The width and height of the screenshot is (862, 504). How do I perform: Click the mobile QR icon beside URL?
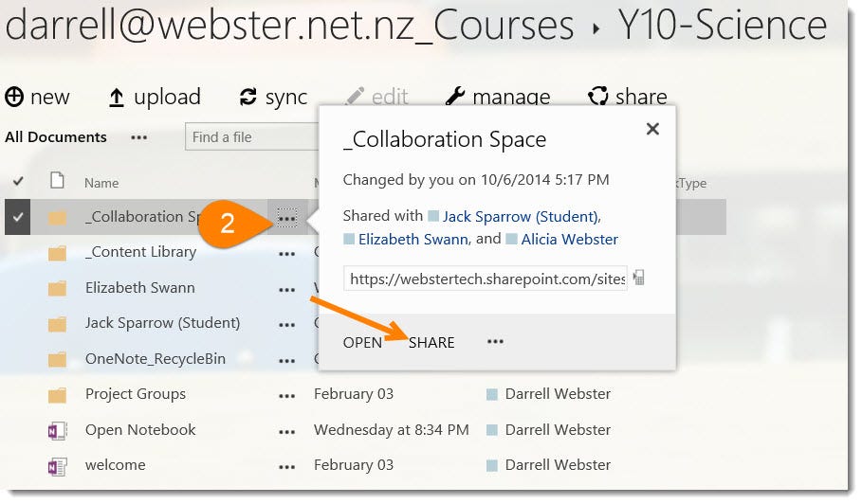coord(639,279)
